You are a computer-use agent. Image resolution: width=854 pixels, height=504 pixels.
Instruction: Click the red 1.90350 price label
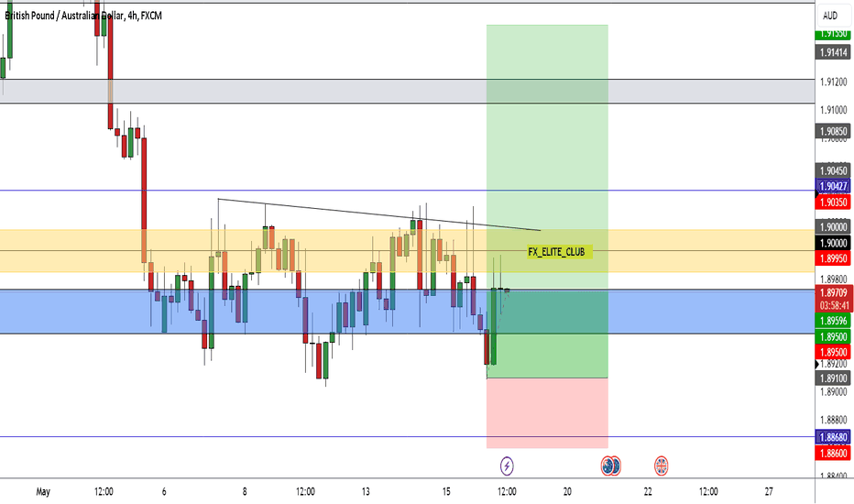pos(833,203)
